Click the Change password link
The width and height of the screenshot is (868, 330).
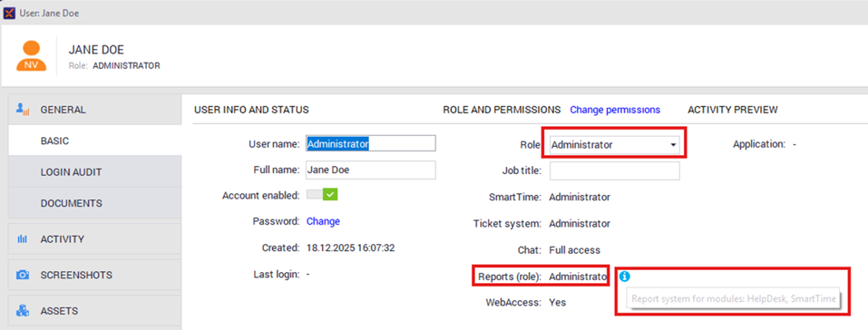[x=323, y=221]
